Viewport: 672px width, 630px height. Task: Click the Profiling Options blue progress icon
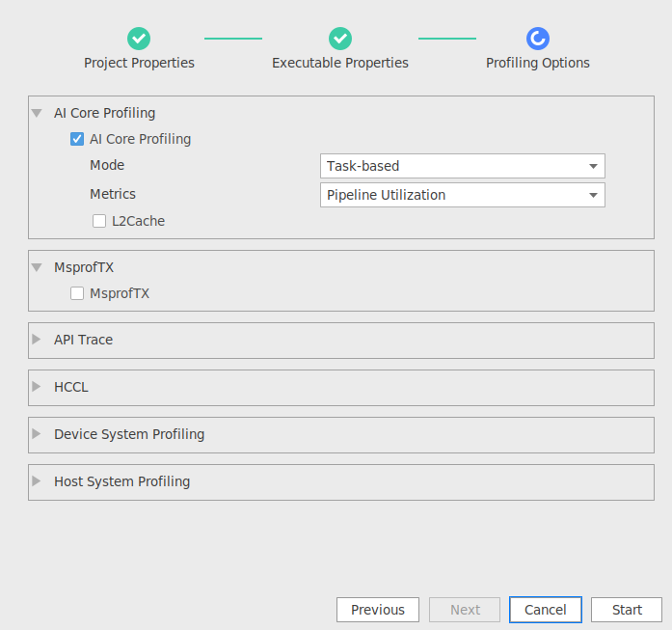click(538, 39)
